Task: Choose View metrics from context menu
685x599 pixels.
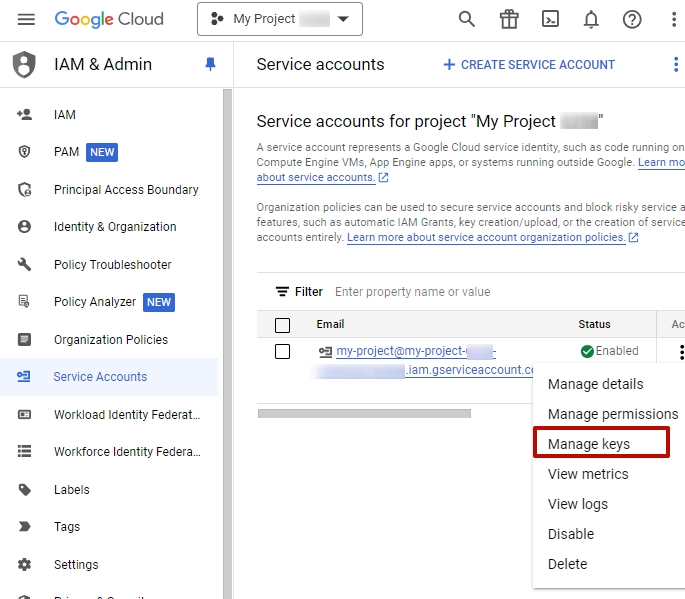Action: (x=588, y=474)
